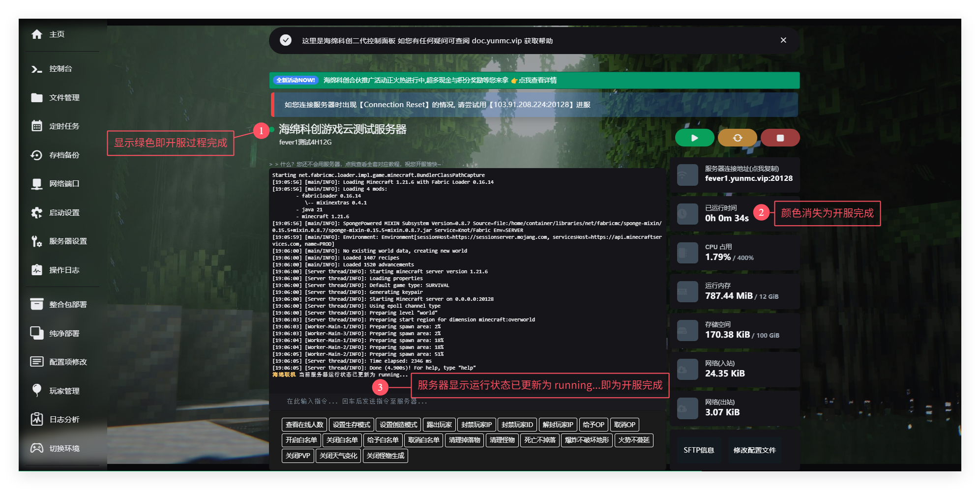Focus the command input 在此输入指令 field
This screenshot has width=980, height=490.
[x=467, y=402]
